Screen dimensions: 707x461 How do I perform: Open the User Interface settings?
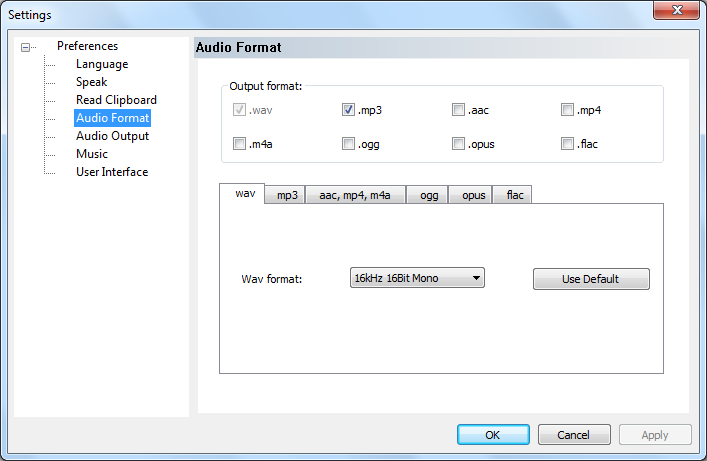coord(112,172)
